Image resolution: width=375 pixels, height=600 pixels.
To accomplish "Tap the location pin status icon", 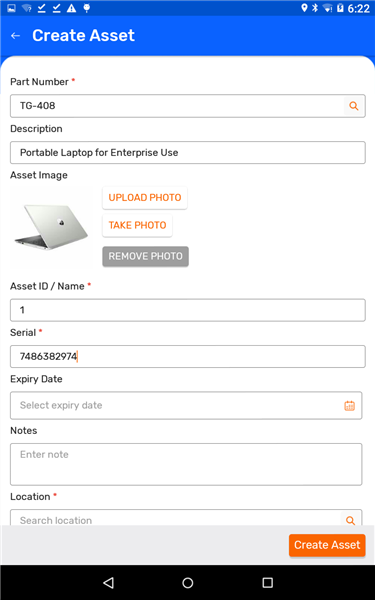I will click(x=304, y=8).
